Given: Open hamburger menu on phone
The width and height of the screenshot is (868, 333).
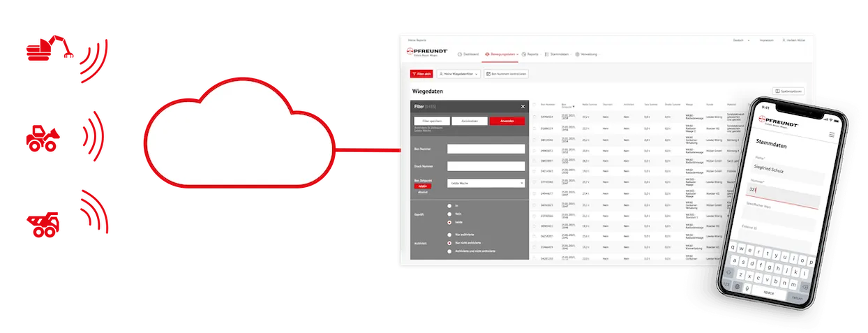Looking at the screenshot, I should [832, 133].
